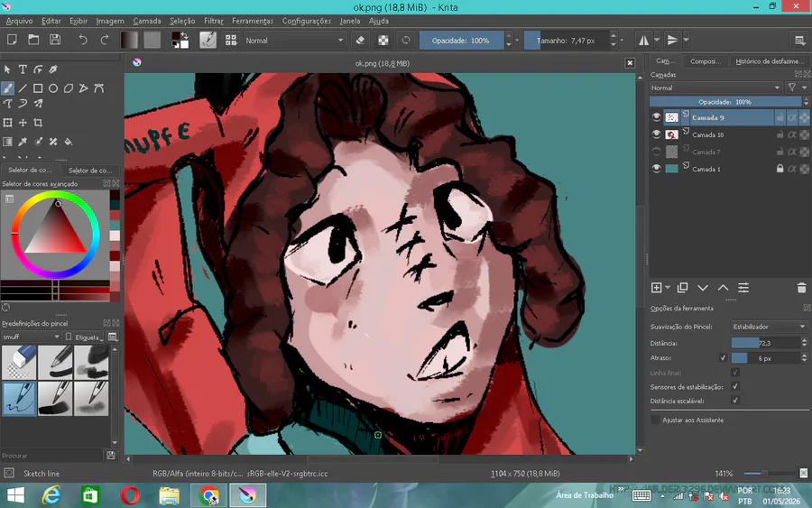Delete layer with trash icon
The image size is (812, 508).
coord(802,288)
